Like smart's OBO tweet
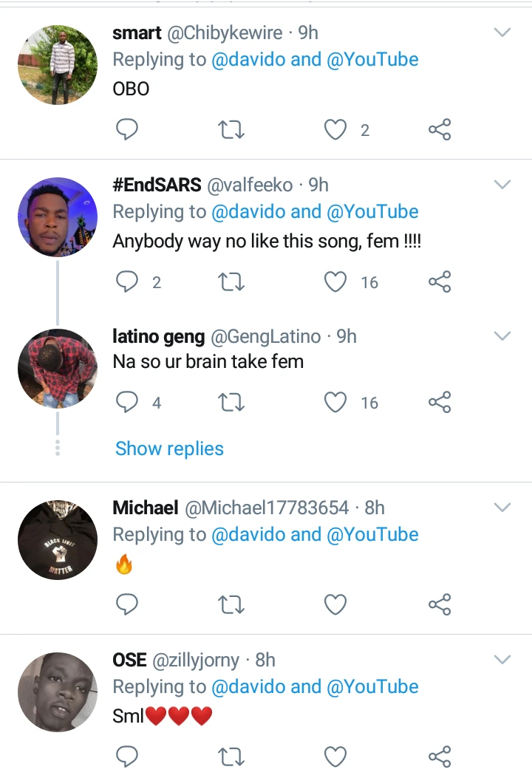The height and width of the screenshot is (778, 532). tap(336, 131)
